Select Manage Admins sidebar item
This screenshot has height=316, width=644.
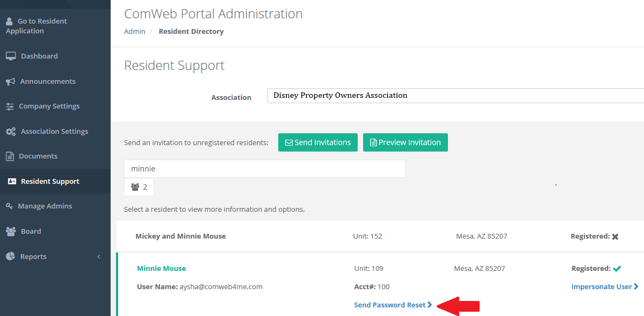(45, 206)
